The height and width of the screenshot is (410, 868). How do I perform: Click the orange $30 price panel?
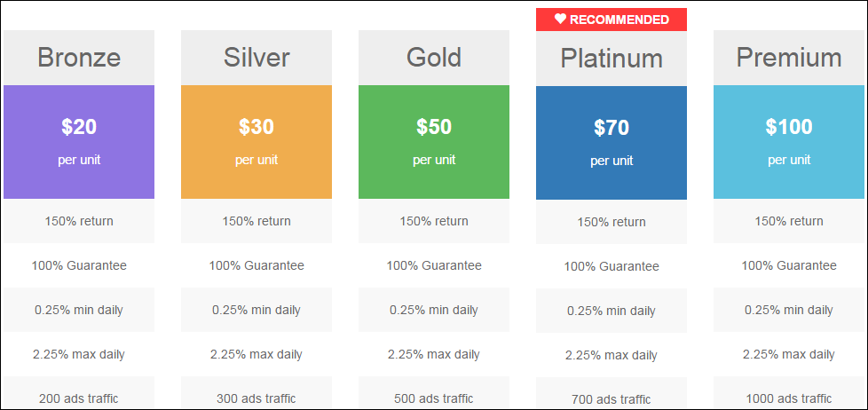(256, 142)
